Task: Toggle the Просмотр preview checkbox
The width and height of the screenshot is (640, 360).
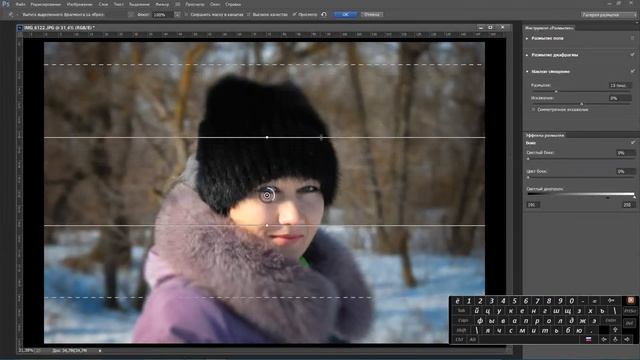Action: point(294,15)
